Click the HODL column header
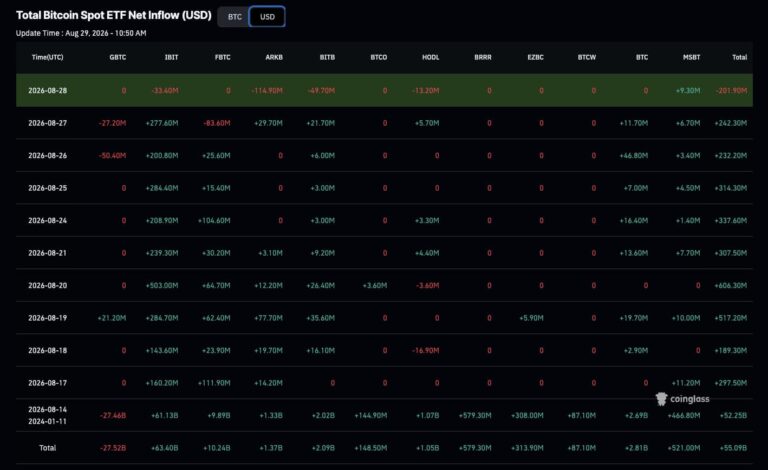 tap(431, 57)
